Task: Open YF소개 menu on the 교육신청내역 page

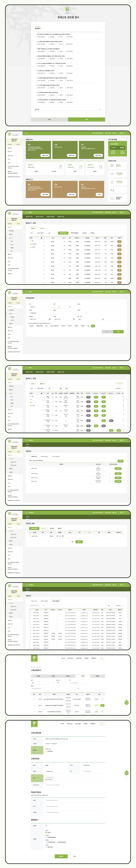Action: tap(62, 724)
